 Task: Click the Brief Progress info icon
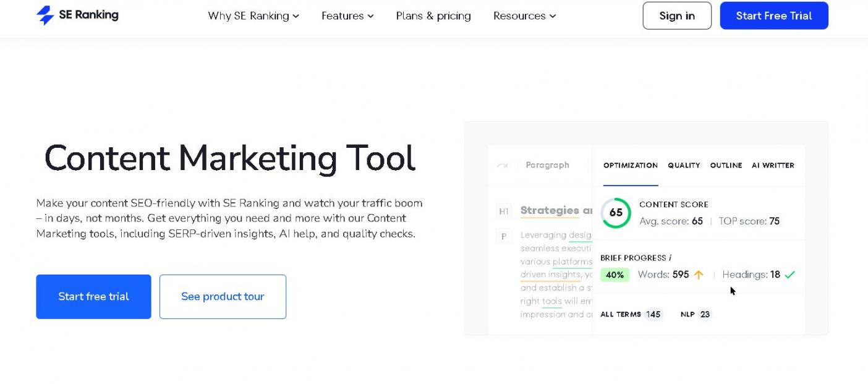click(670, 258)
